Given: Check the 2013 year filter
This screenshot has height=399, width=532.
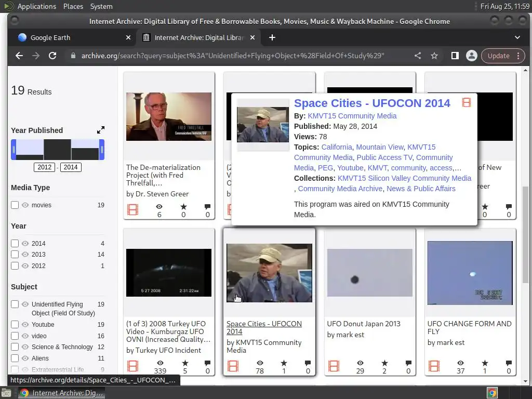Looking at the screenshot, I should [15, 255].
